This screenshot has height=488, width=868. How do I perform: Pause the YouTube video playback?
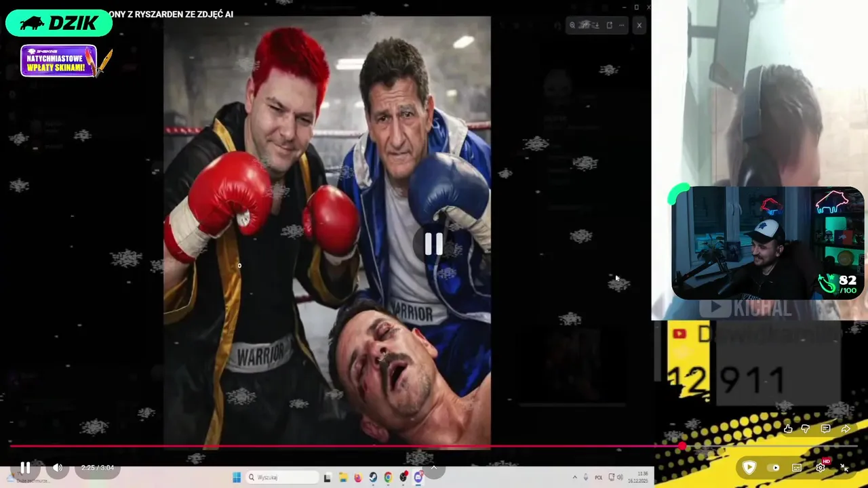click(25, 468)
